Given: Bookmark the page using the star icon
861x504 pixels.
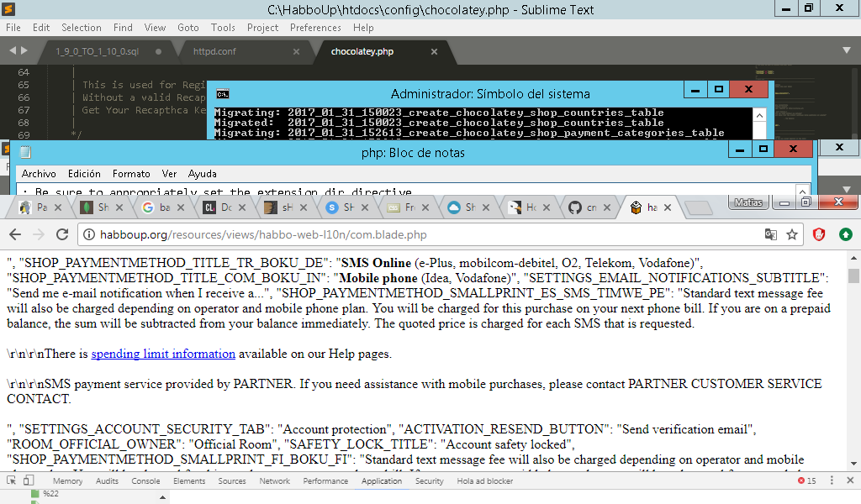Looking at the screenshot, I should (792, 236).
